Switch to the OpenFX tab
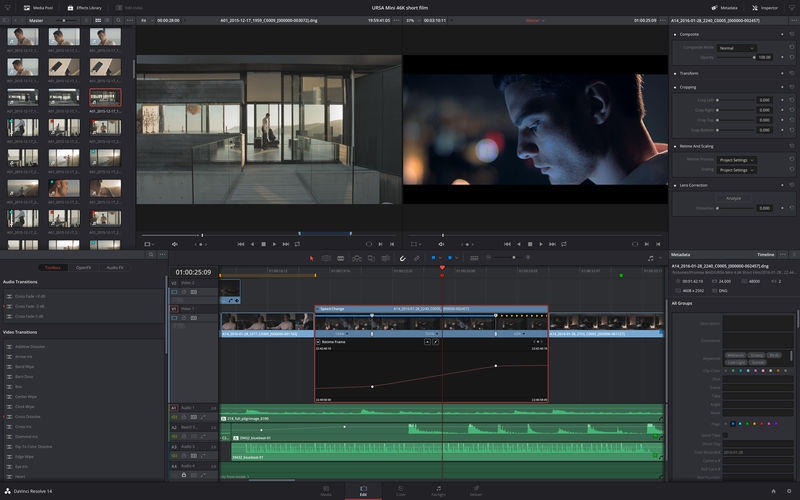800x500 pixels. click(83, 267)
